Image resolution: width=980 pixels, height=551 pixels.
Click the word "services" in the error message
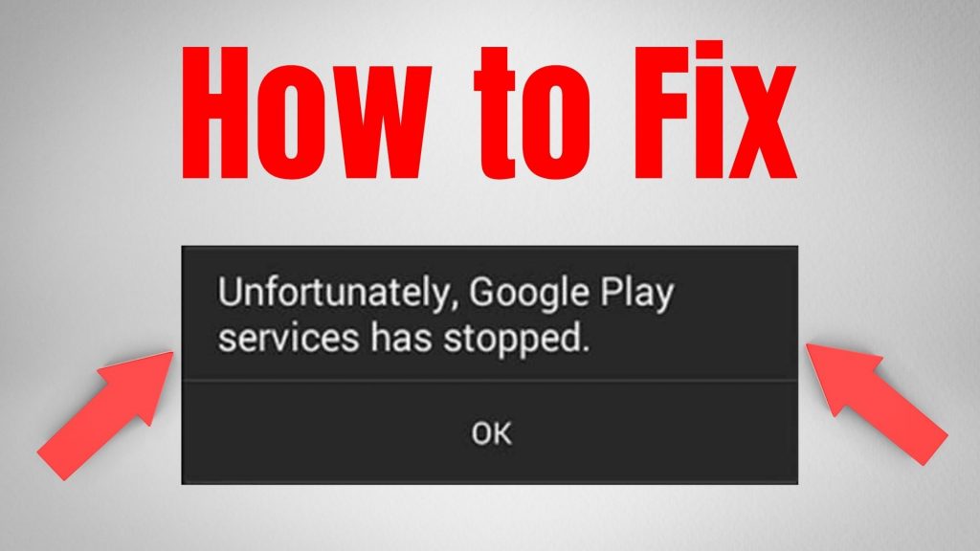click(289, 340)
